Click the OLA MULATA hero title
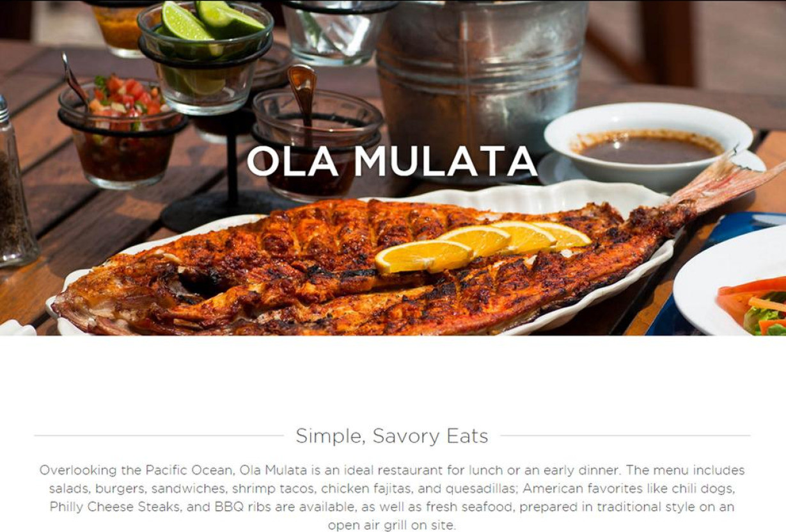This screenshot has width=786, height=532. (x=392, y=161)
